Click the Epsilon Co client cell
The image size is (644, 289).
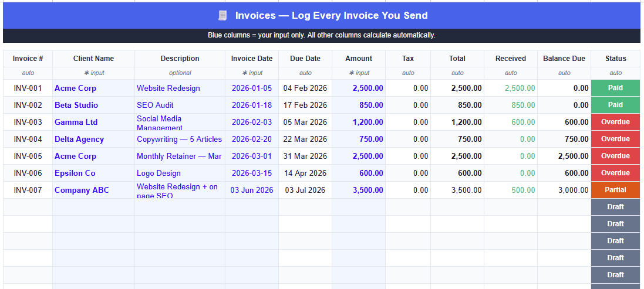(94, 174)
